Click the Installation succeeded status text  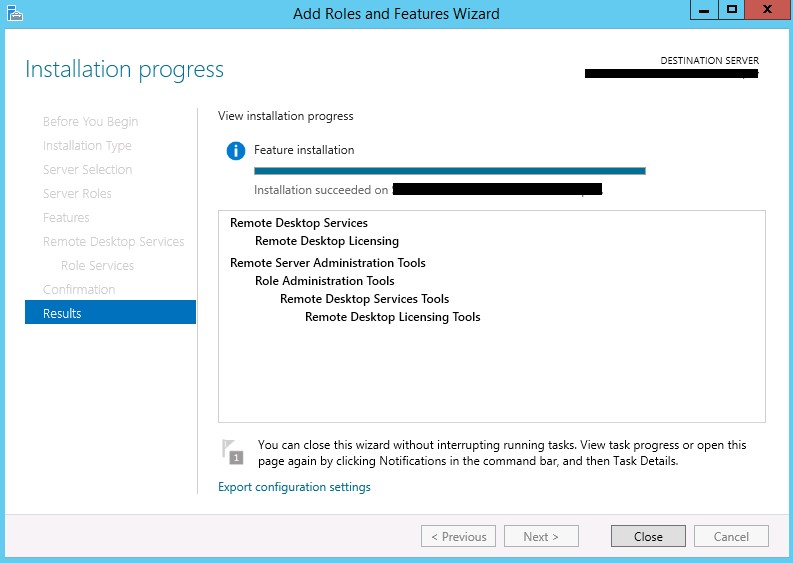321,190
